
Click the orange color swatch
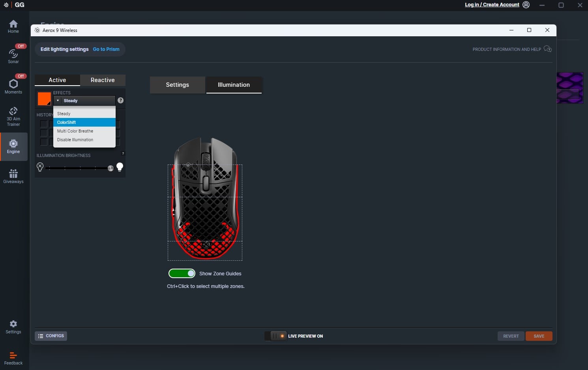44,99
